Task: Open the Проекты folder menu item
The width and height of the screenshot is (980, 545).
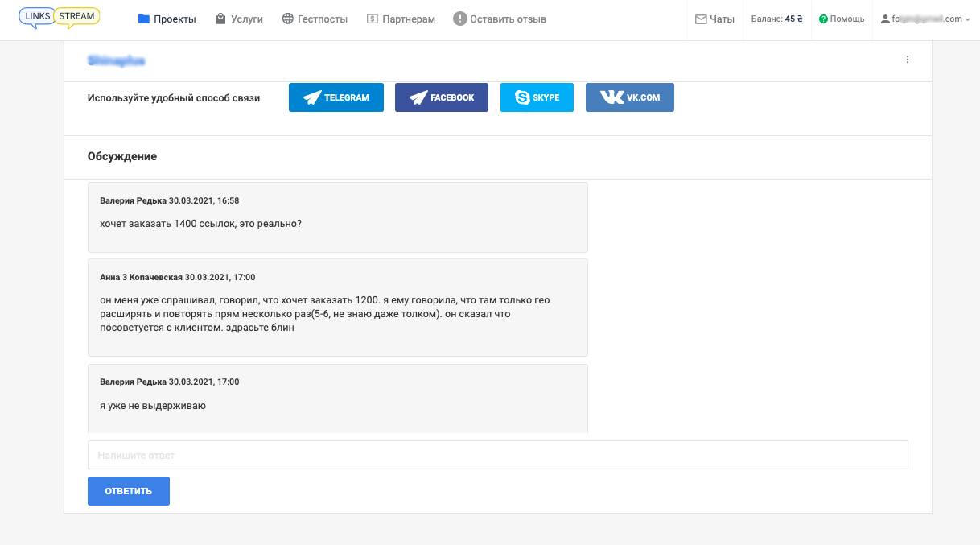Action: [167, 19]
